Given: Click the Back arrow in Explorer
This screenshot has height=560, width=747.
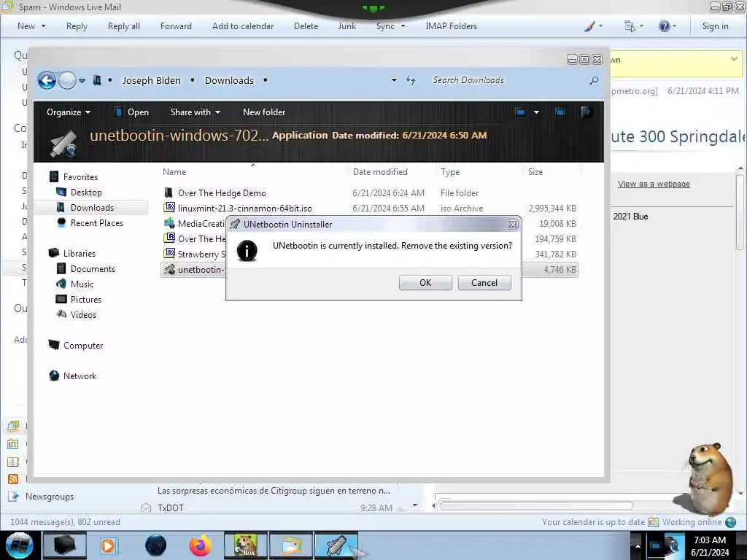Looking at the screenshot, I should coord(47,80).
